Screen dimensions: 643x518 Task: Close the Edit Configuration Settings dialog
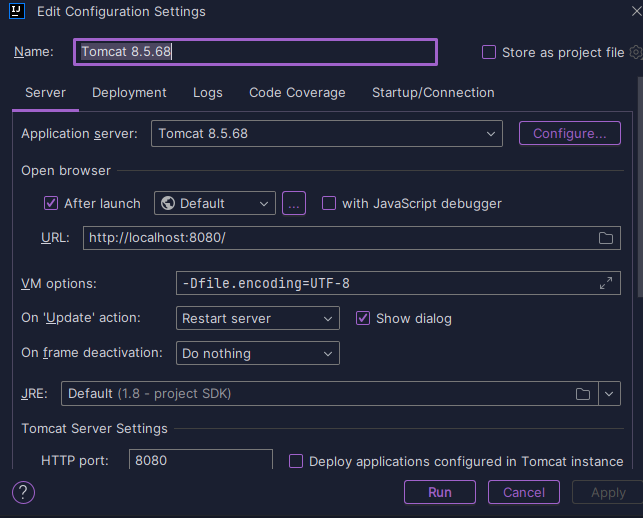[636, 11]
